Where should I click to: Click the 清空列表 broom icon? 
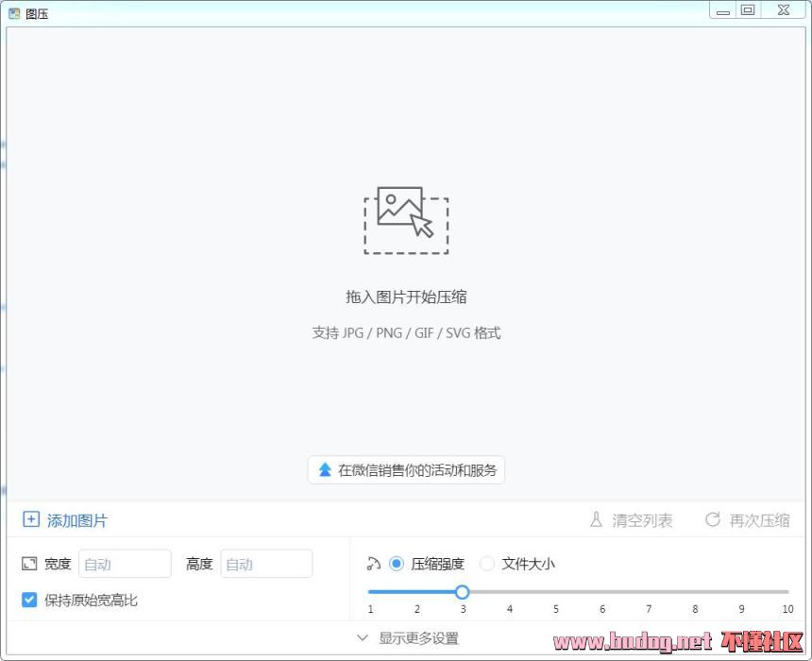tap(596, 520)
